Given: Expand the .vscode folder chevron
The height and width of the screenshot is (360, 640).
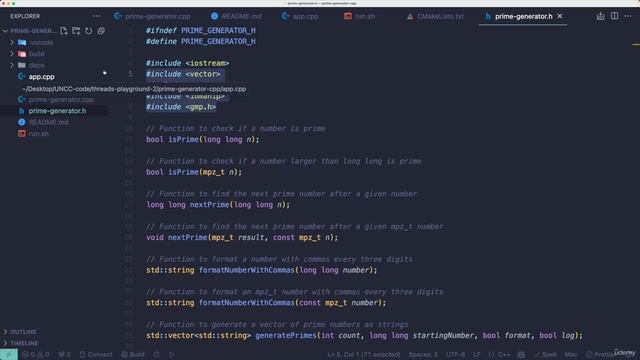Looking at the screenshot, I should click(12, 42).
